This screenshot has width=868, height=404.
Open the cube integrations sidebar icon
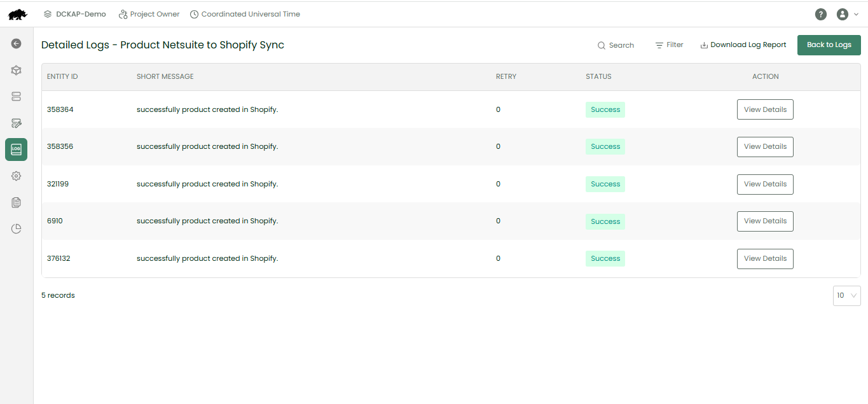point(17,71)
